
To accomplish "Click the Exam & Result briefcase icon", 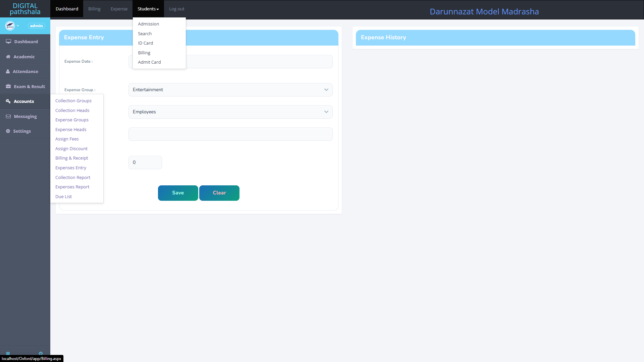I will (x=8, y=86).
